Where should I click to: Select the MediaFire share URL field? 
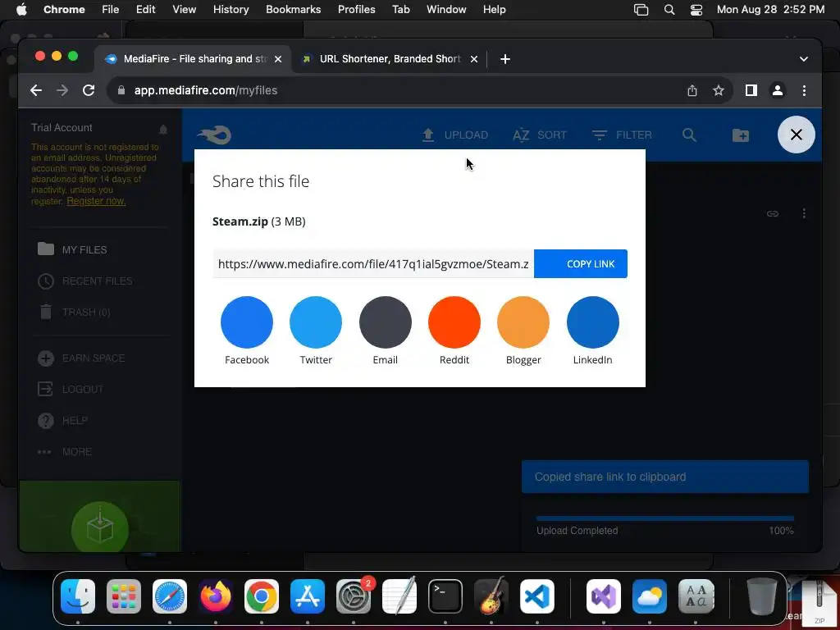373,263
